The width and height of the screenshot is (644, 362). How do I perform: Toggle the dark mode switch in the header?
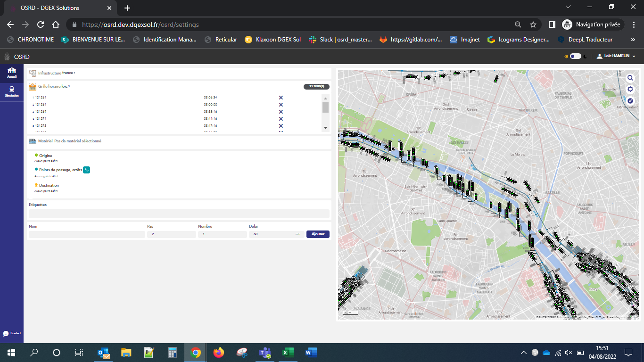tap(576, 56)
